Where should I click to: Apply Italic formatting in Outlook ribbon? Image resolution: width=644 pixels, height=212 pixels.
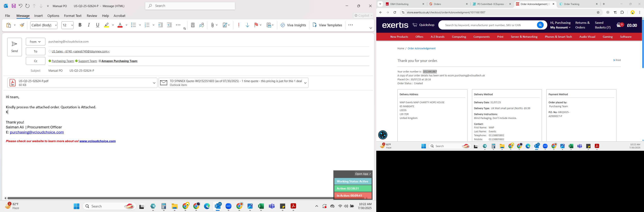(x=89, y=25)
